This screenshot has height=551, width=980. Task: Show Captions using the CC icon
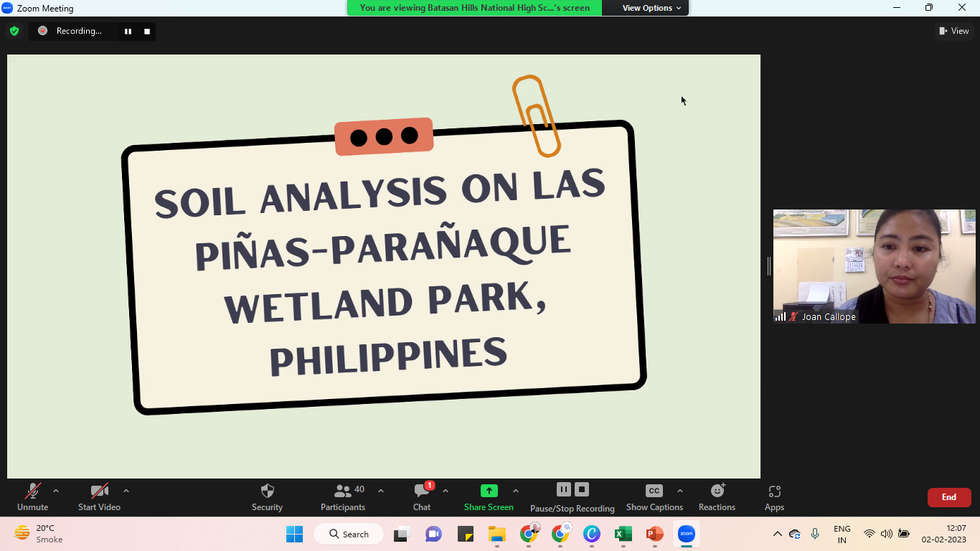point(654,491)
